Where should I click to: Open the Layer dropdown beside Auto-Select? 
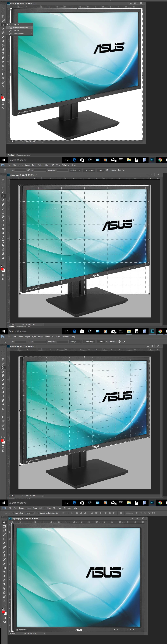[x=30, y=513]
